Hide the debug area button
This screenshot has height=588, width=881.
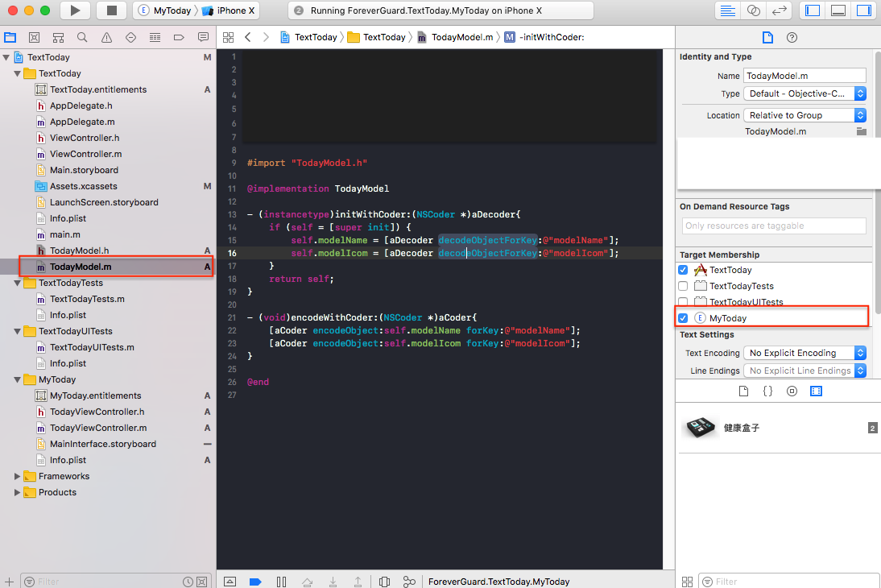coord(230,582)
